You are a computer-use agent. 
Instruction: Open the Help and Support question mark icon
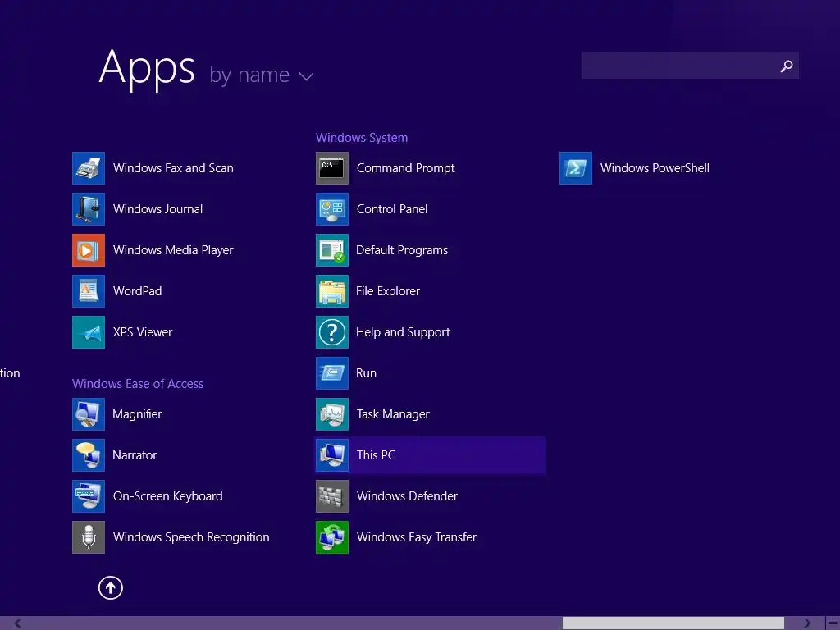tap(332, 332)
